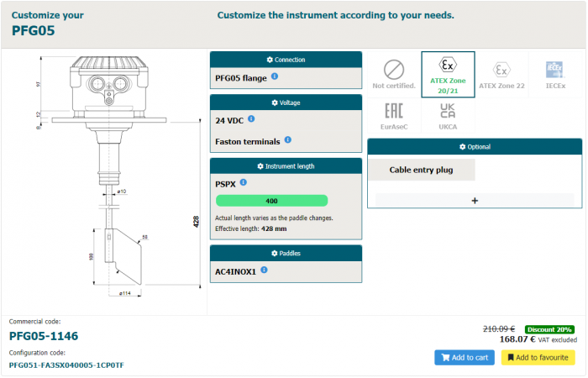This screenshot has height=378, width=588.
Task: Select ATEX Zone 20/21 certification
Action: pyautogui.click(x=448, y=74)
